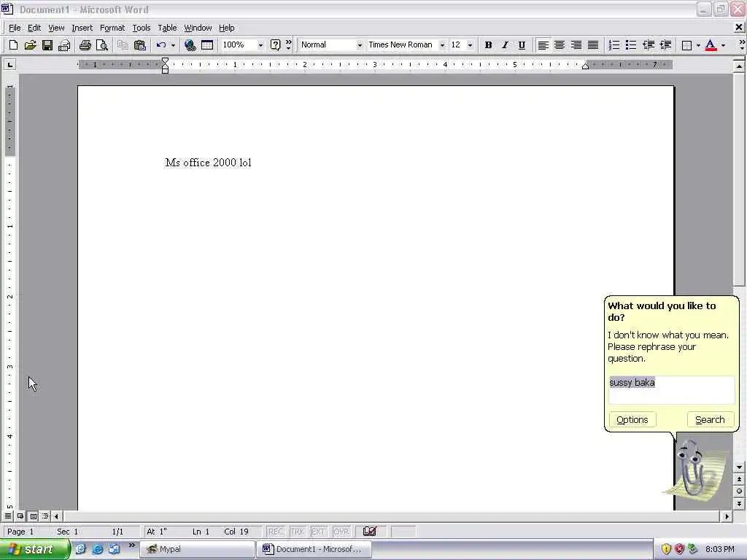Open the Edit menu

(34, 28)
